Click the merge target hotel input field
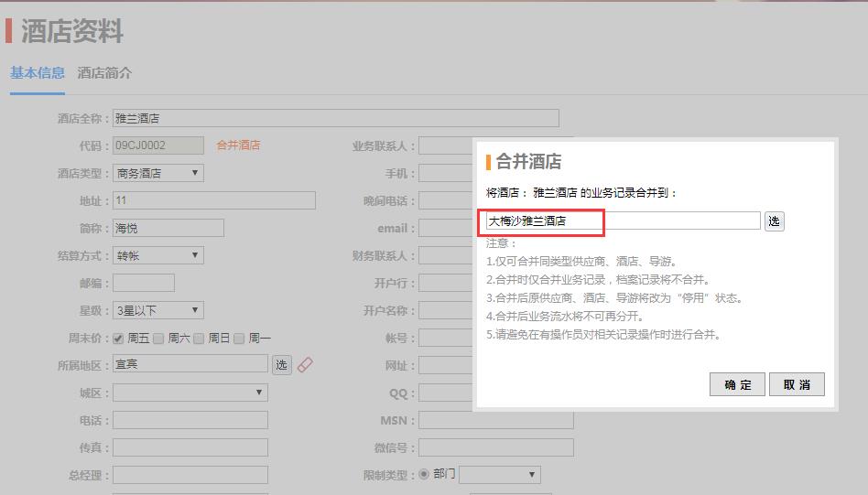This screenshot has height=495, width=868. point(623,221)
